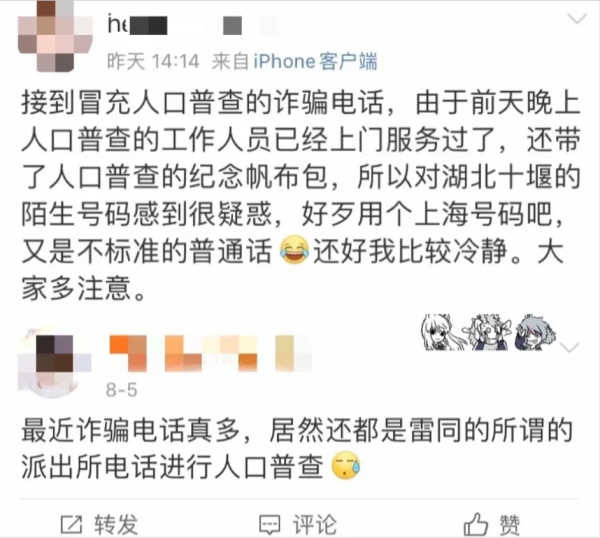Expand the first post's top-right chevron menu
This screenshot has width=600, height=538.
click(x=577, y=19)
